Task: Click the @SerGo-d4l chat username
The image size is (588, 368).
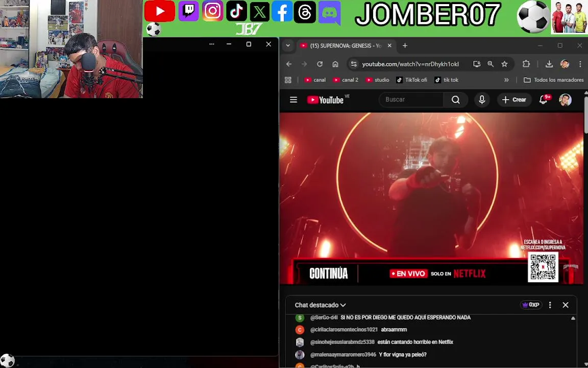Action: pos(324,318)
